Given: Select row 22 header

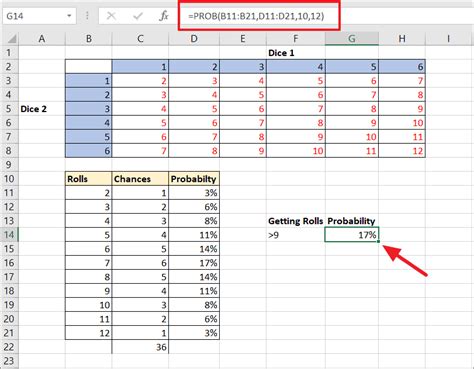Looking at the screenshot, I should click(9, 347).
